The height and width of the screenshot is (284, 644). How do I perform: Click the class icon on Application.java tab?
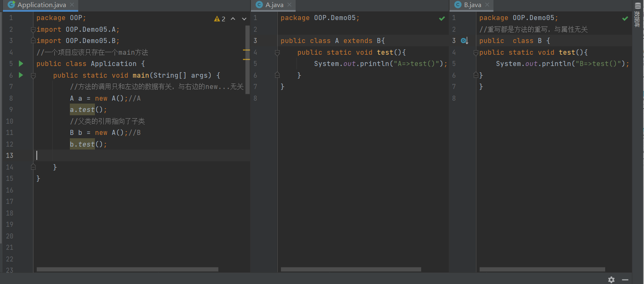coord(11,5)
